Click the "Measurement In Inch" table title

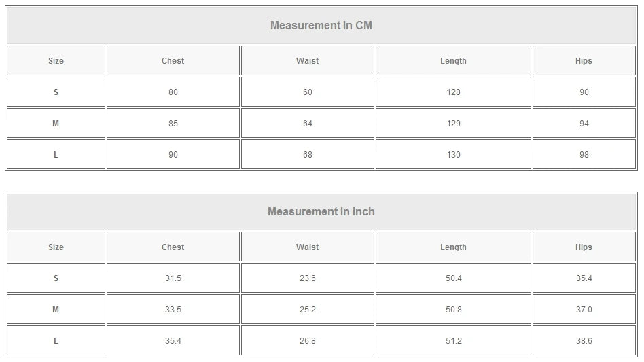coord(321,212)
